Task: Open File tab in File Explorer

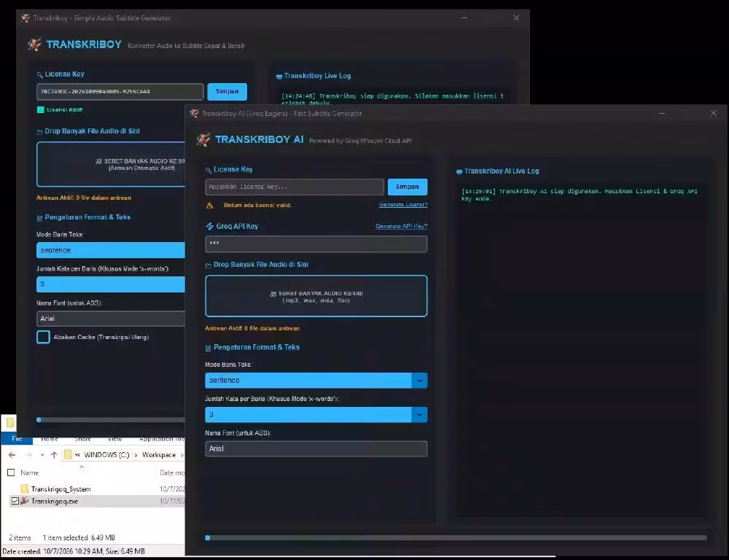Action: [17, 439]
